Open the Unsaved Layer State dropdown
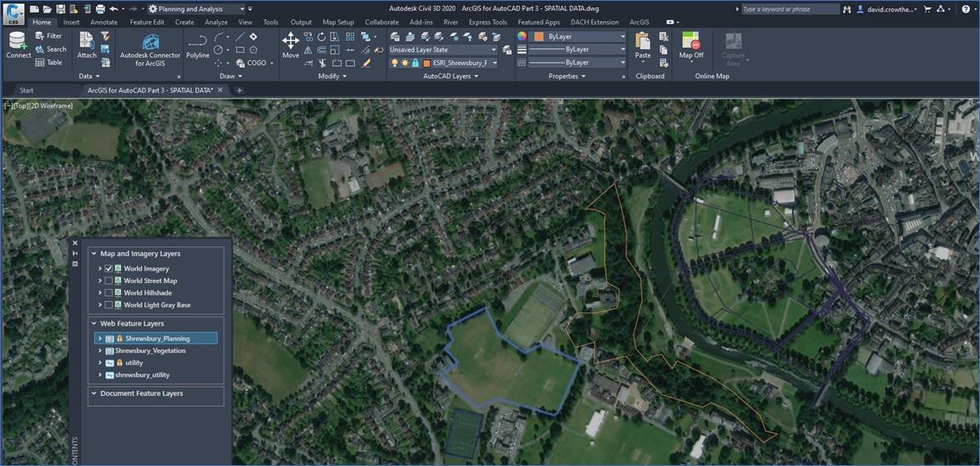 (493, 50)
